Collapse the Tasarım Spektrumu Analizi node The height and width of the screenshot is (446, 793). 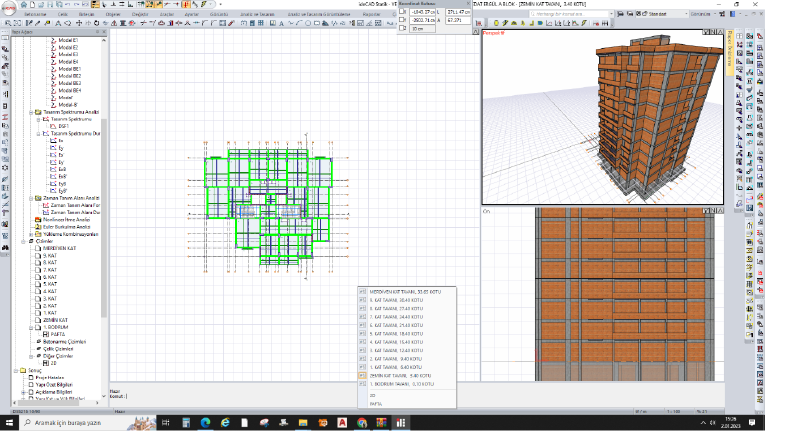pos(31,112)
